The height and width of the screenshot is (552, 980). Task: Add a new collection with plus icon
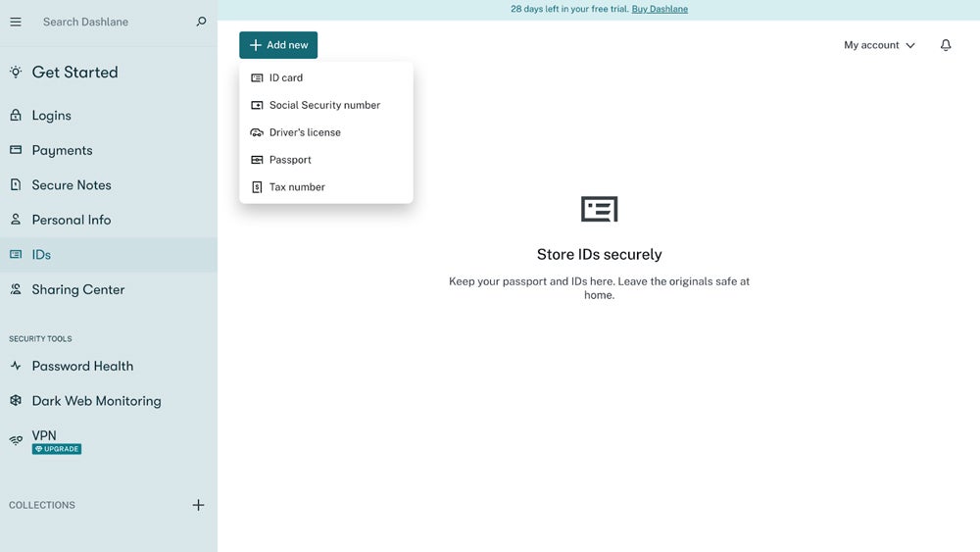click(x=198, y=505)
